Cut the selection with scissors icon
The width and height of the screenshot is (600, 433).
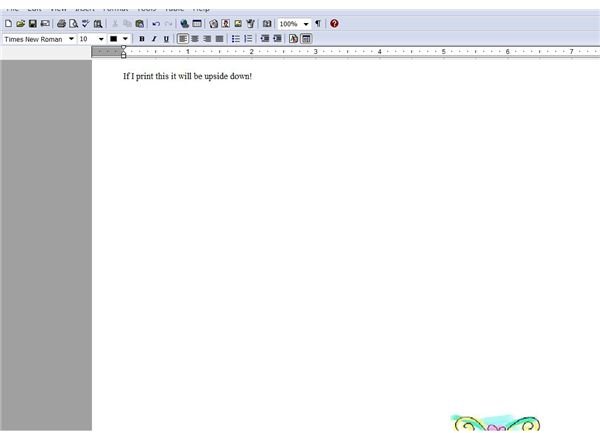(115, 24)
